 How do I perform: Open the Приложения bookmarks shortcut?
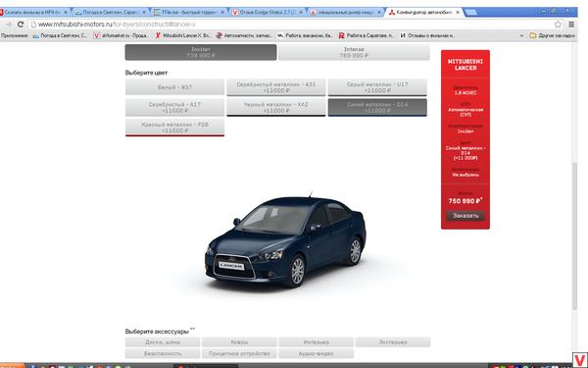[x=15, y=35]
